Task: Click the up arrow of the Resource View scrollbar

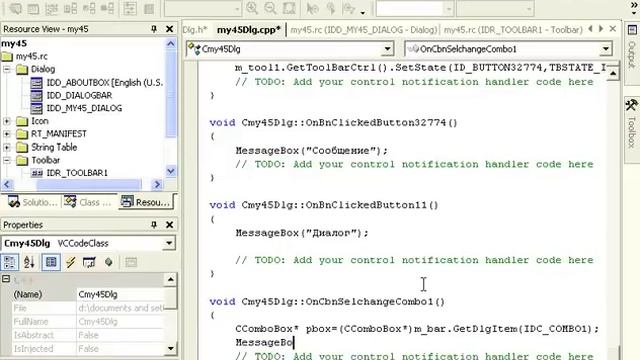Action: (x=171, y=43)
